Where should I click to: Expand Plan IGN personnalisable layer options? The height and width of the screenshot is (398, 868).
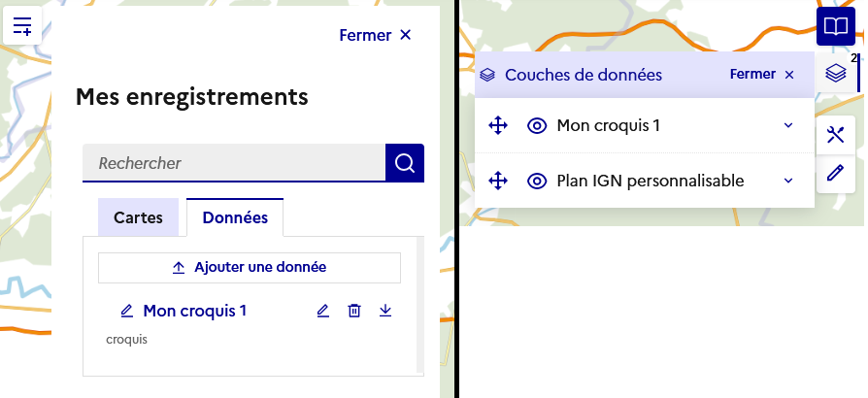click(788, 181)
